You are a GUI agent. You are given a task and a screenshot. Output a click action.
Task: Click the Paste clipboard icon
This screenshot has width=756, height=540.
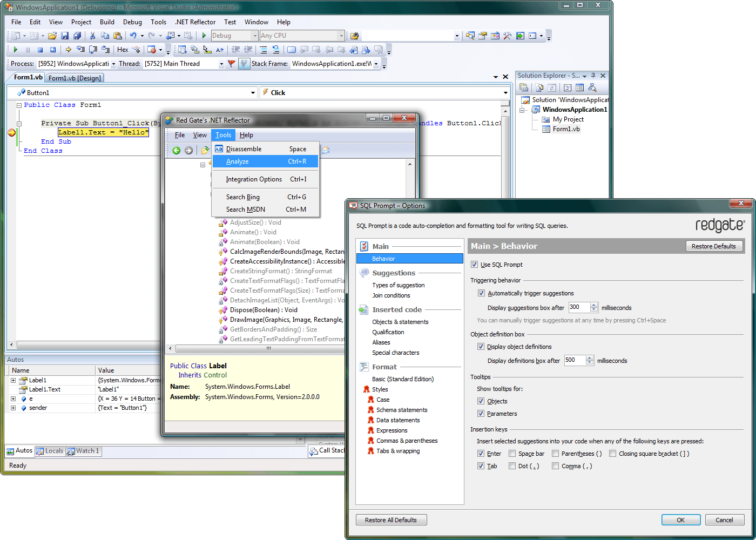[x=117, y=36]
